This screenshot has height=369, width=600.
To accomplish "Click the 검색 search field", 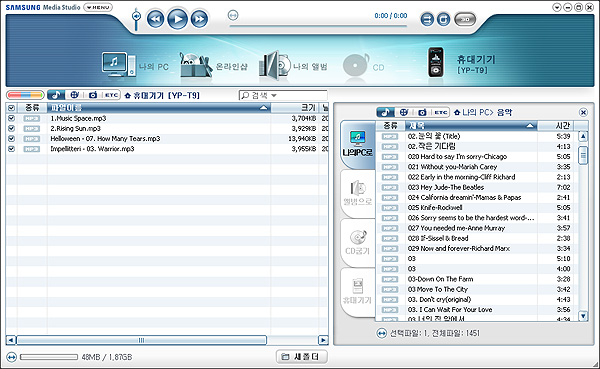I will point(283,95).
